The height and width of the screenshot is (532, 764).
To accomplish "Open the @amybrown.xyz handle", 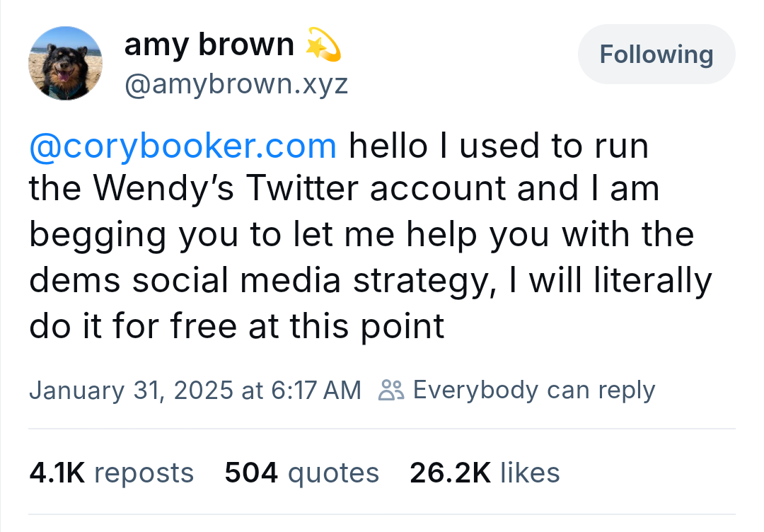I will [x=236, y=84].
